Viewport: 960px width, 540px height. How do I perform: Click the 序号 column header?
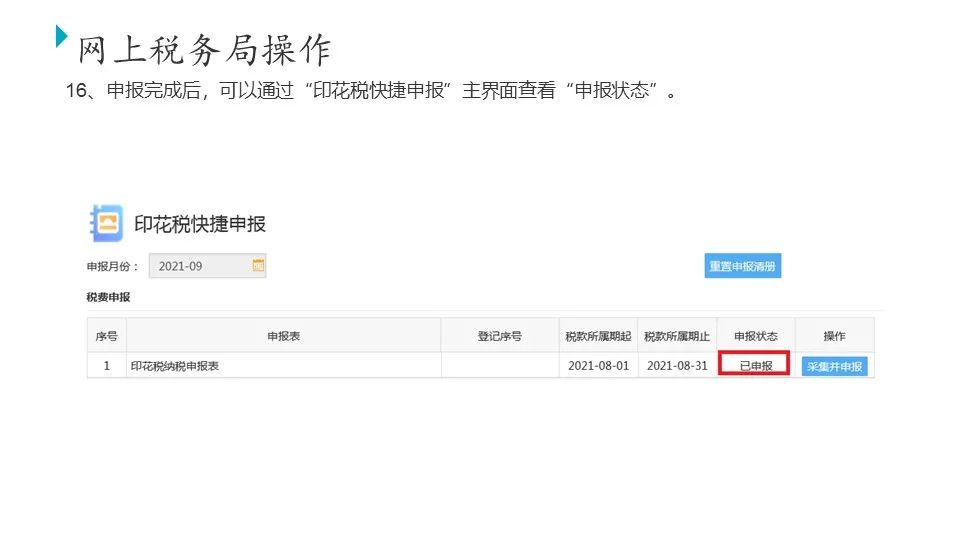coord(107,336)
